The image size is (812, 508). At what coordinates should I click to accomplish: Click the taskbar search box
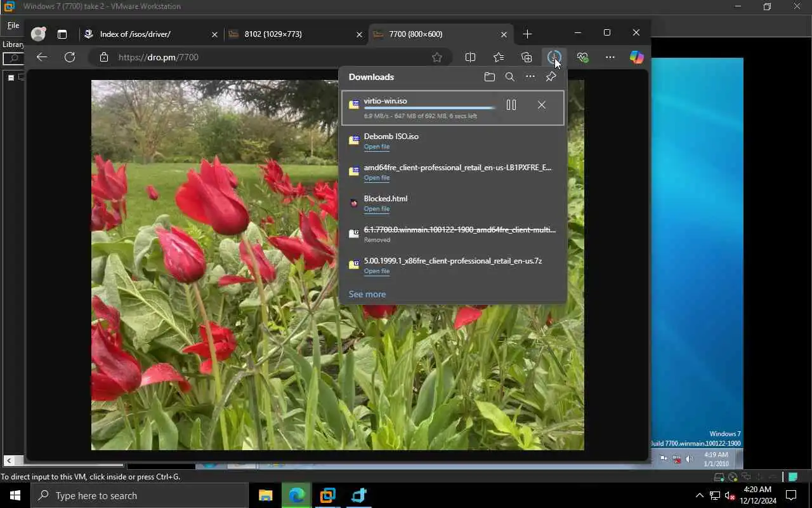click(140, 495)
